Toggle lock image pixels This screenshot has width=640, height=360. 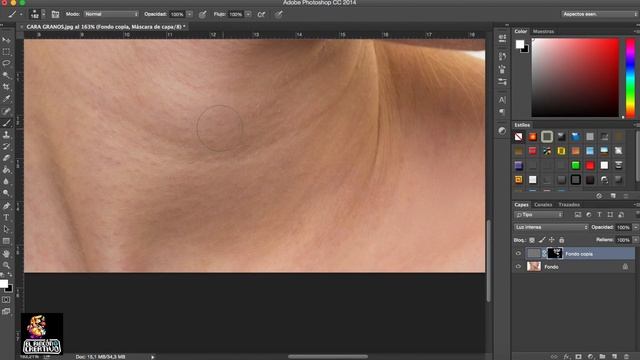coord(542,240)
